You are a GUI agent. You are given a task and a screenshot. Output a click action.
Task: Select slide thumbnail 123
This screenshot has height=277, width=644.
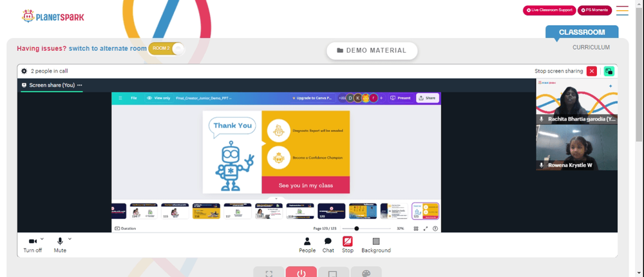pos(426,211)
